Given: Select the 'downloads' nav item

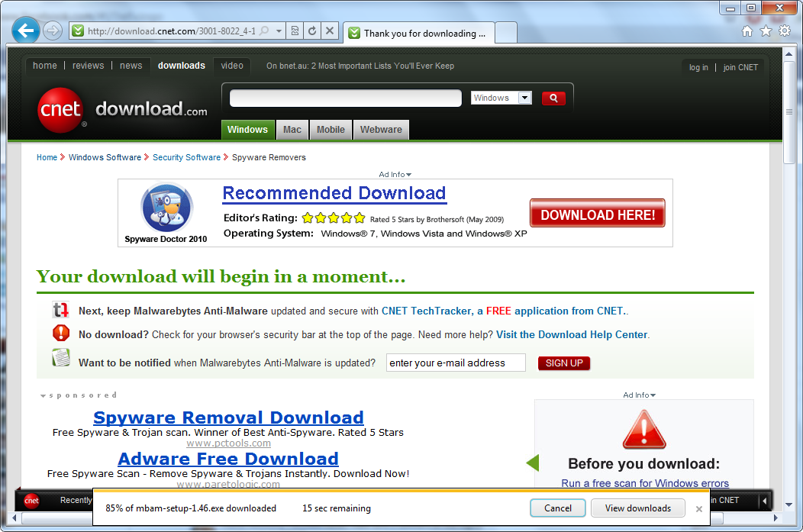Looking at the screenshot, I should pos(182,66).
